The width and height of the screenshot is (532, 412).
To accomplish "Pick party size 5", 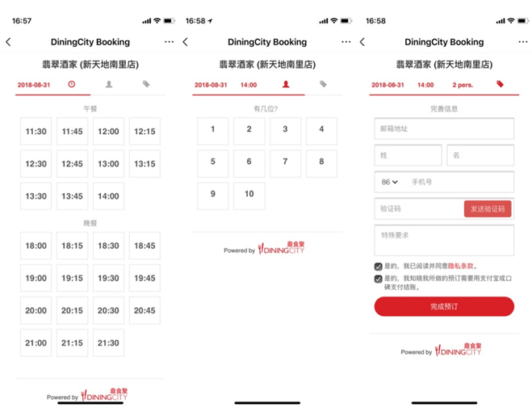I will click(x=213, y=164).
